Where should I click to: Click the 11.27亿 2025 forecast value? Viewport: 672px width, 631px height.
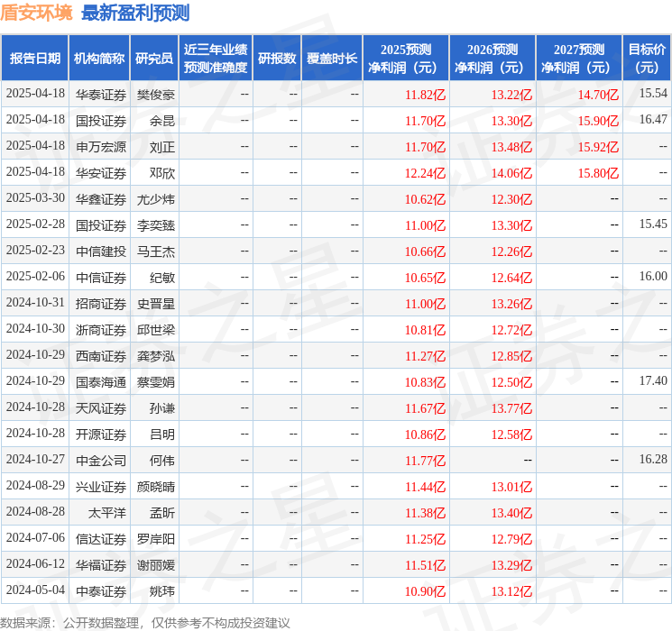(425, 356)
